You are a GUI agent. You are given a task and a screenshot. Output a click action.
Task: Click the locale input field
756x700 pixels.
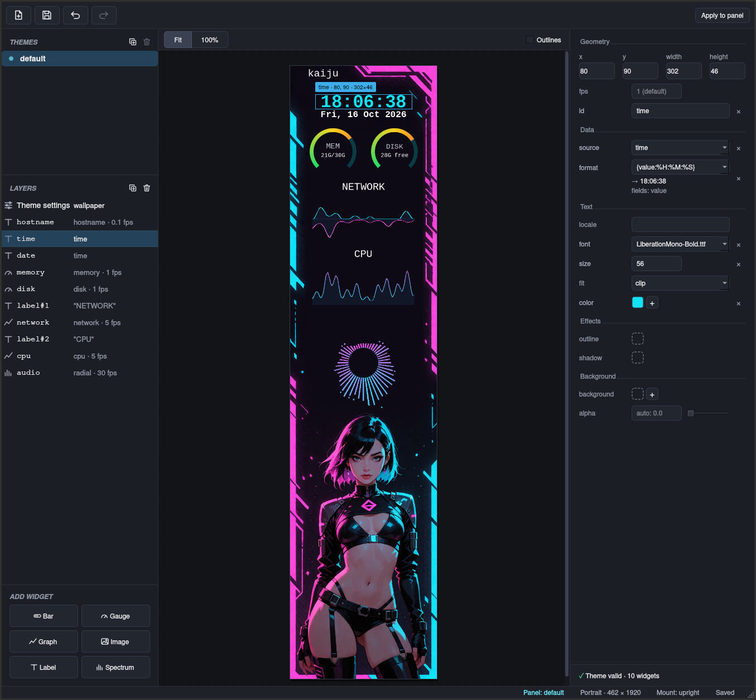click(x=680, y=225)
